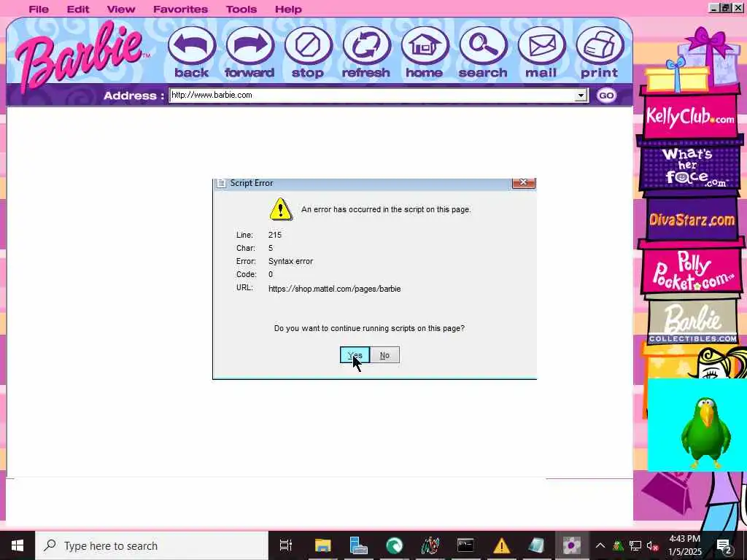Open the tilted paper taskbar icon
The width and height of the screenshot is (747, 560).
(x=536, y=545)
